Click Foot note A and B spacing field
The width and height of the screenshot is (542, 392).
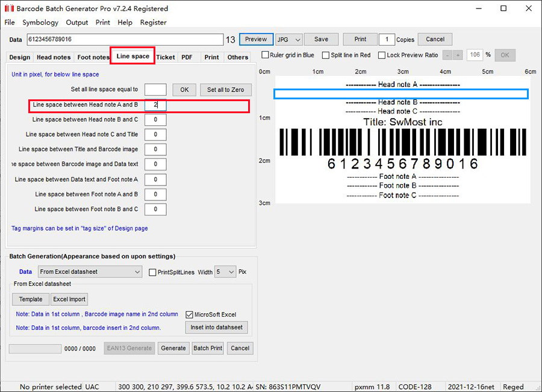155,194
